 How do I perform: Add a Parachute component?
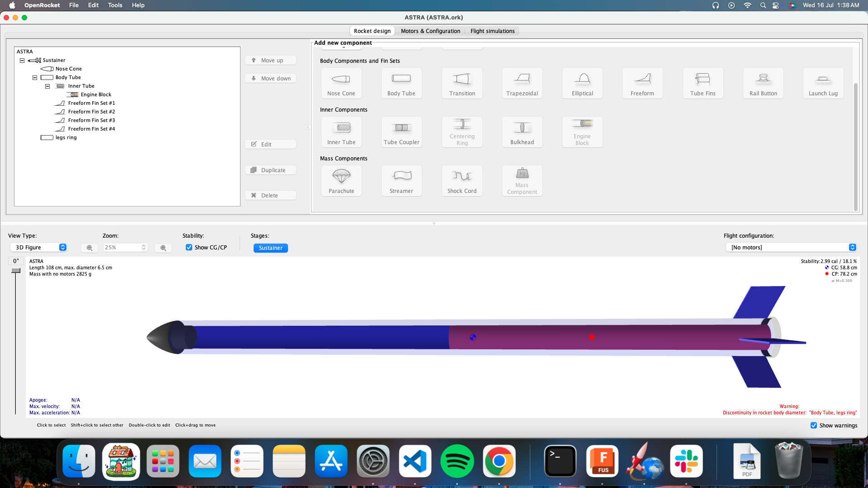(341, 181)
